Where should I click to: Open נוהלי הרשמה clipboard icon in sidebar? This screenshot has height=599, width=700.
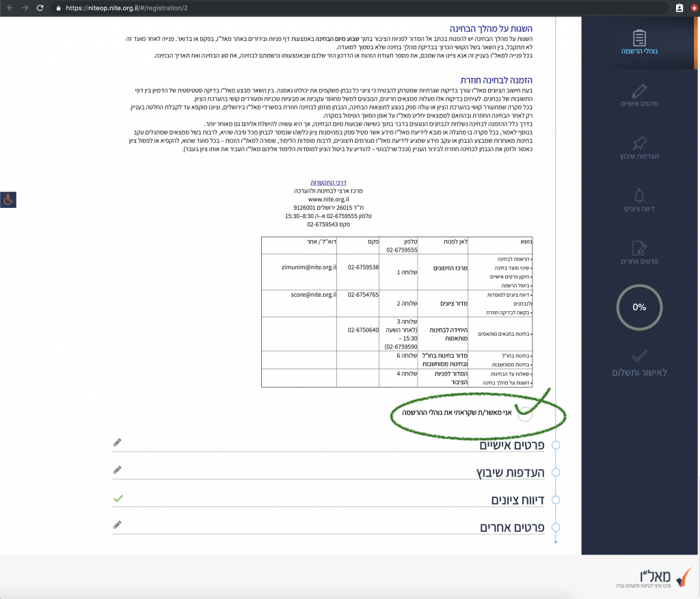638,38
